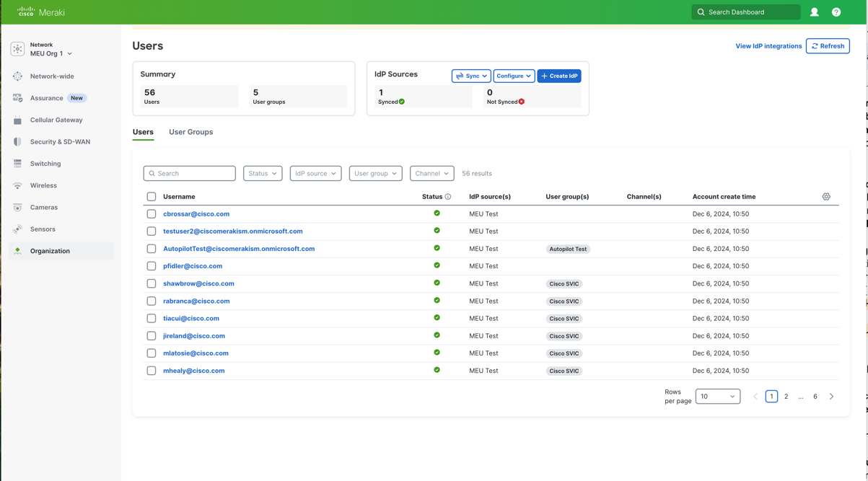Click the Create IdP button
The height and width of the screenshot is (481, 868).
[559, 76]
